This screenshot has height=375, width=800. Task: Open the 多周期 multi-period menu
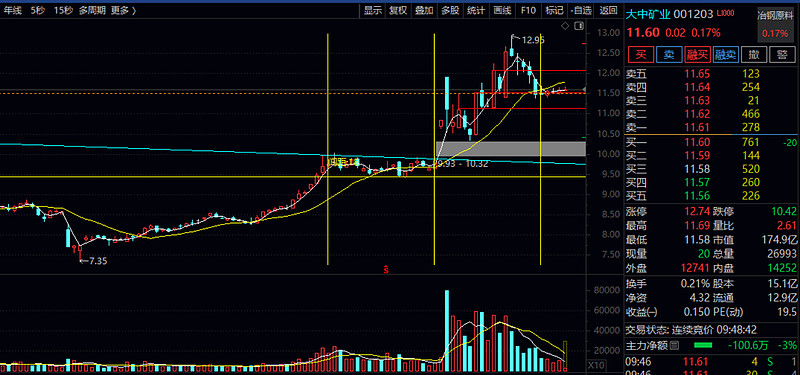(92, 10)
